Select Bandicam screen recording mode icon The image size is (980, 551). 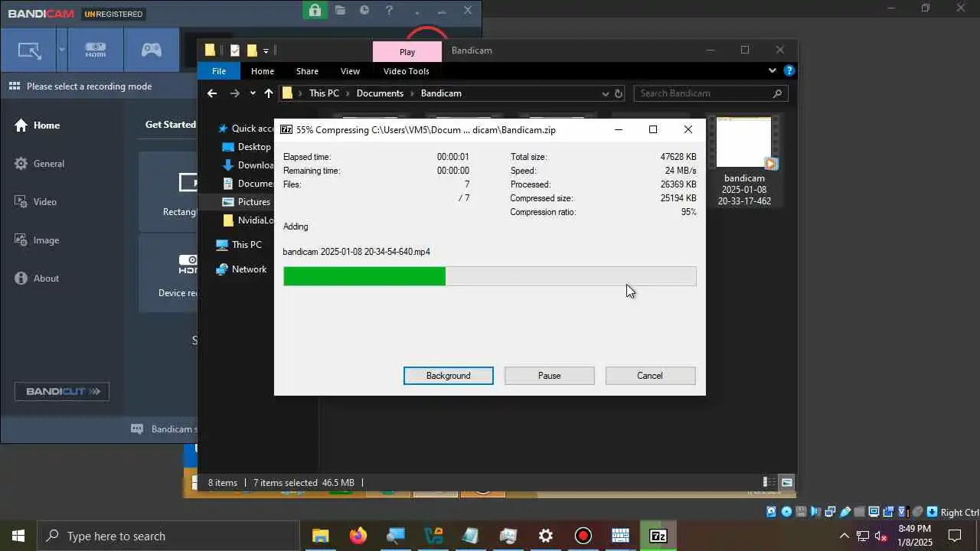pyautogui.click(x=30, y=51)
